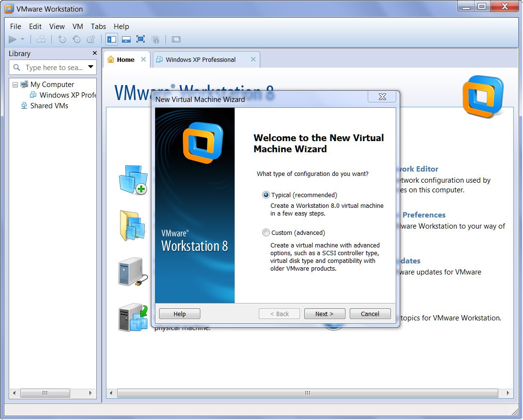The width and height of the screenshot is (523, 420).
Task: Open the File menu
Action: pos(15,26)
